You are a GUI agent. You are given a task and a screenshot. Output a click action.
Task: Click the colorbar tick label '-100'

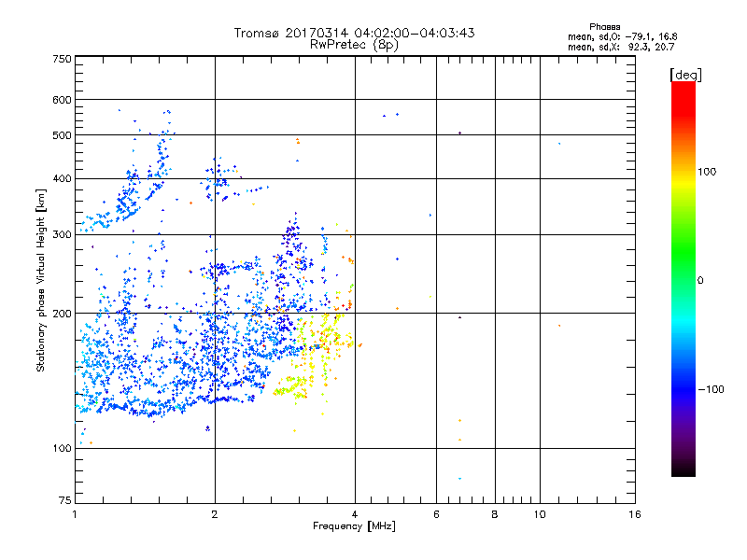[711, 389]
